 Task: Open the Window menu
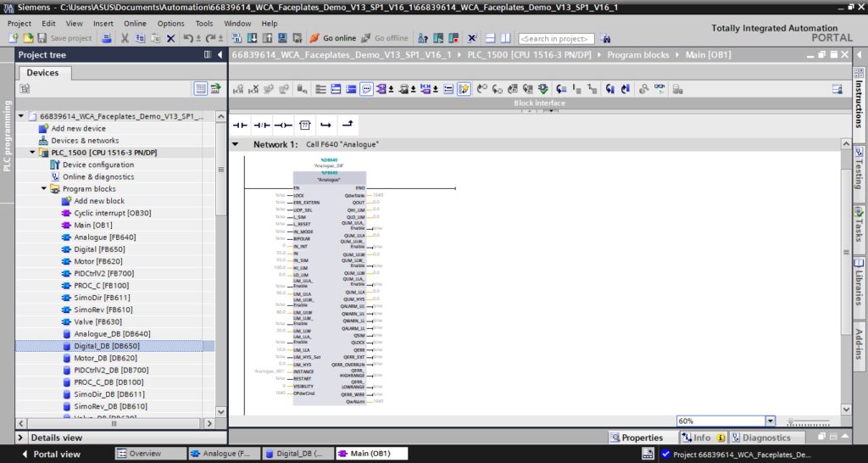pos(237,23)
